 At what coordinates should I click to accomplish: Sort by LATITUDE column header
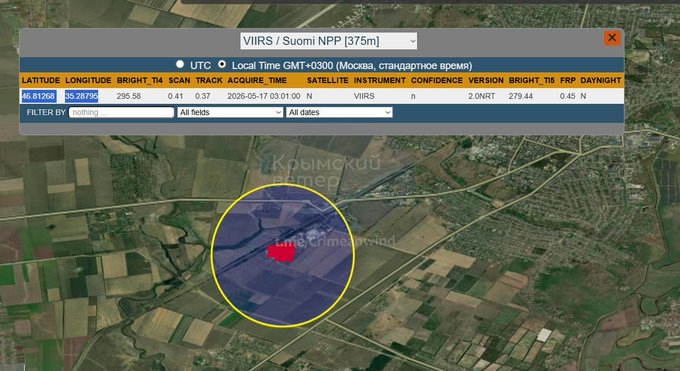click(41, 80)
